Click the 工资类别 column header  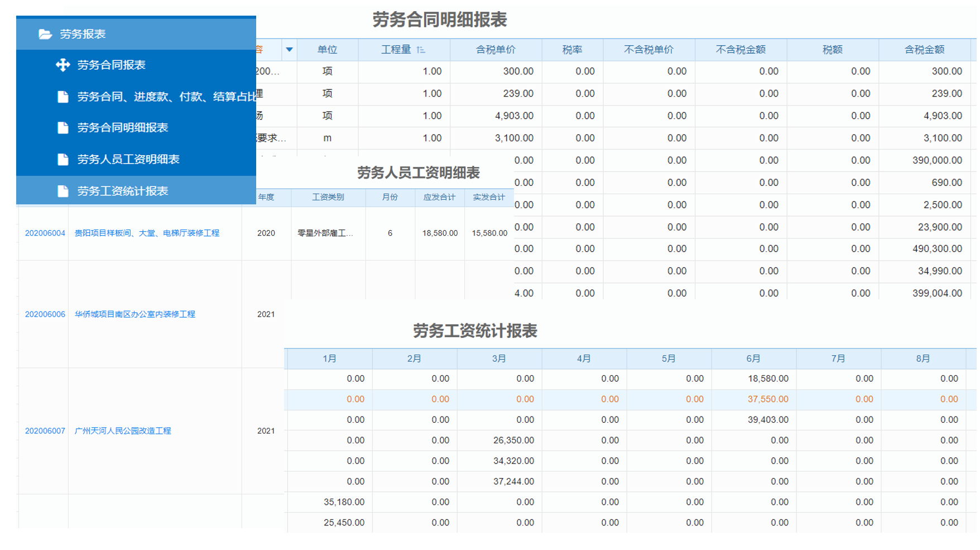click(328, 197)
